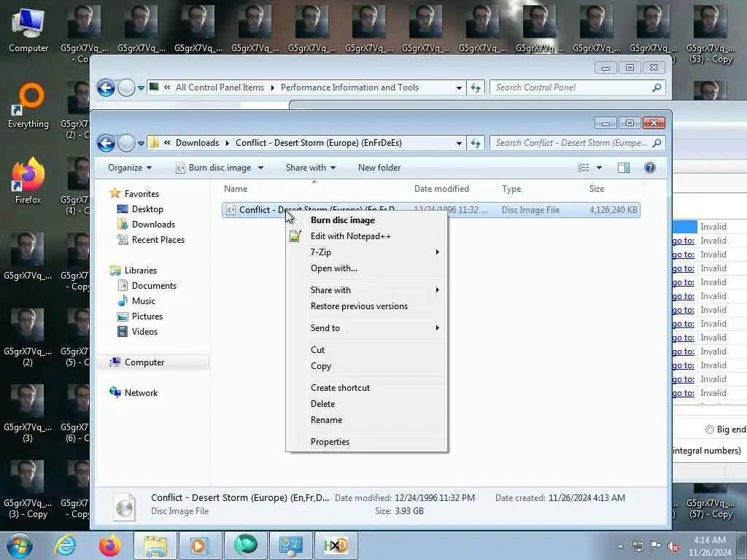
Task: Click the muted volume tray icon
Action: (x=673, y=547)
